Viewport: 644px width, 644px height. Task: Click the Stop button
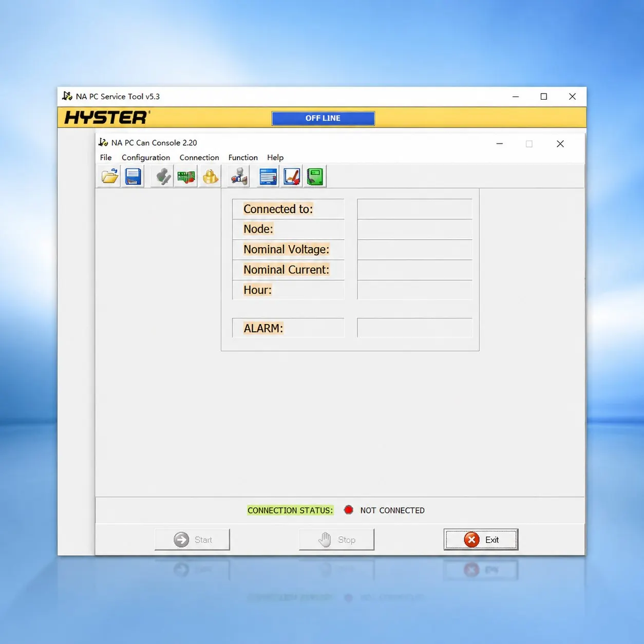click(x=336, y=540)
